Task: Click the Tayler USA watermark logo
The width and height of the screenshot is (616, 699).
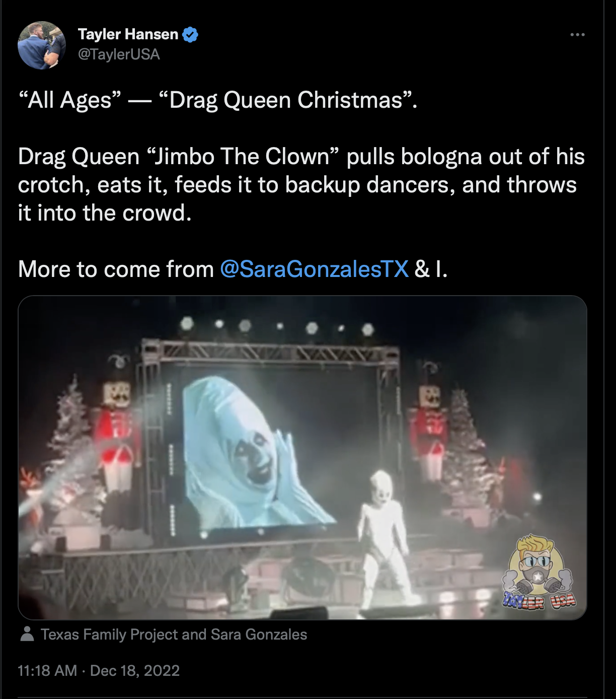Action: pyautogui.click(x=539, y=572)
